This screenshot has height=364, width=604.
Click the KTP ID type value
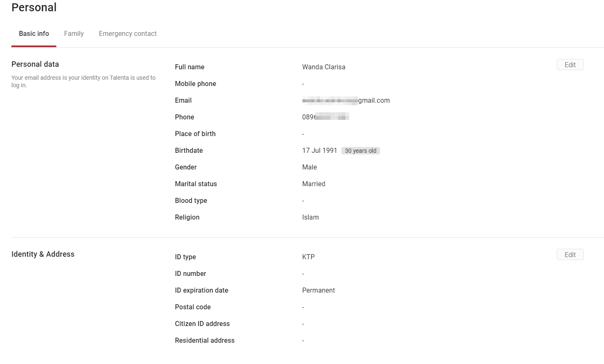(308, 257)
